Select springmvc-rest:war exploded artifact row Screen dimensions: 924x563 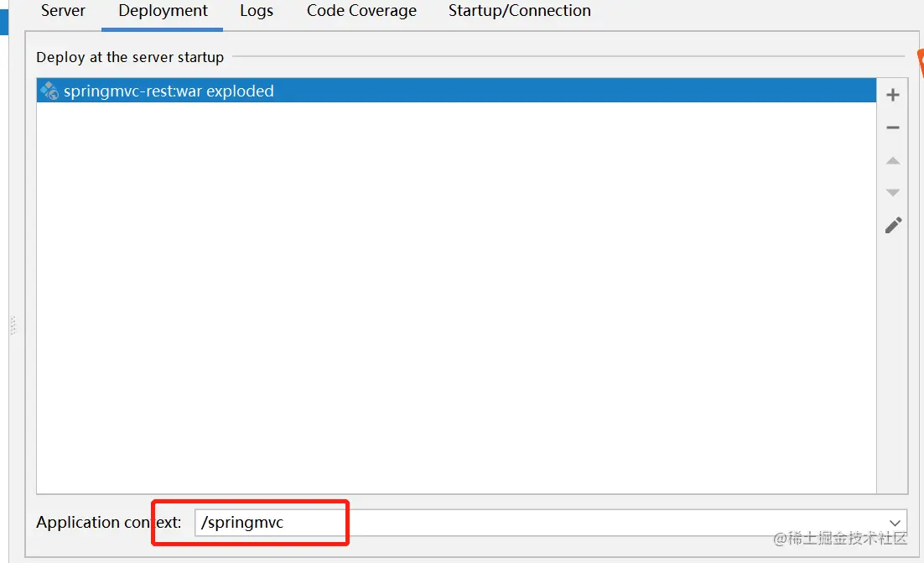click(456, 91)
